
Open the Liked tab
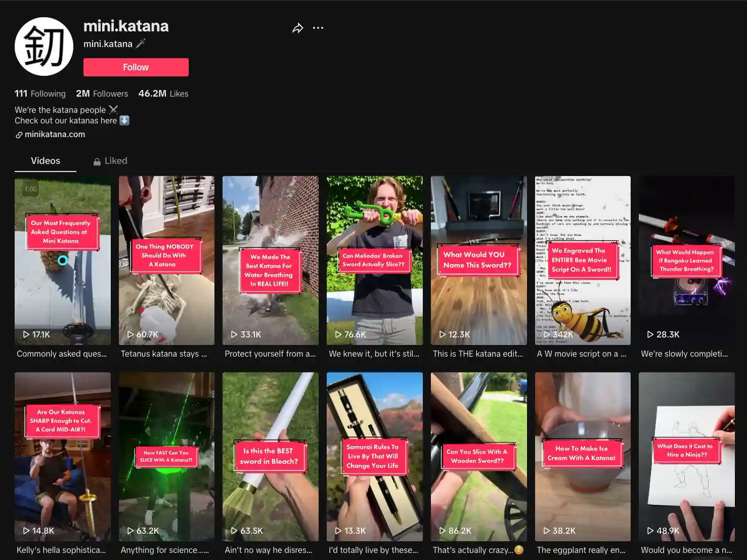(x=110, y=161)
